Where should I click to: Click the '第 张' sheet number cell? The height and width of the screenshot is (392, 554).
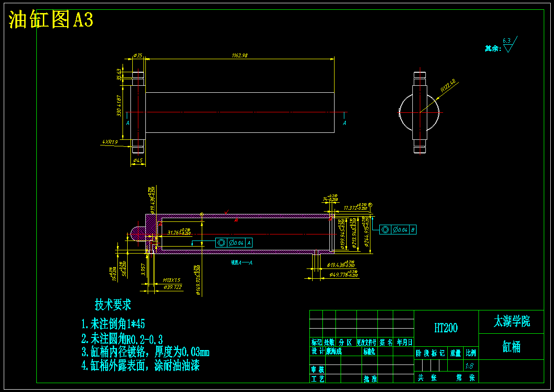465,378
